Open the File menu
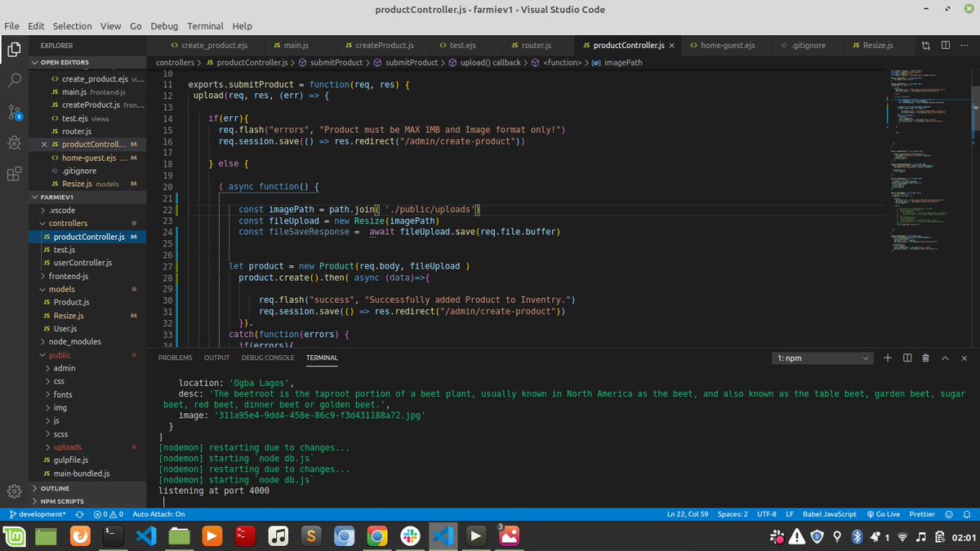The image size is (980, 551). tap(12, 26)
